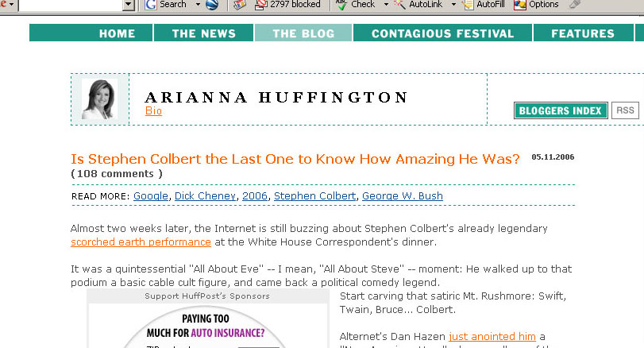Click the auto insurance advertisement
Screen dimensions: 644x348
click(207, 327)
